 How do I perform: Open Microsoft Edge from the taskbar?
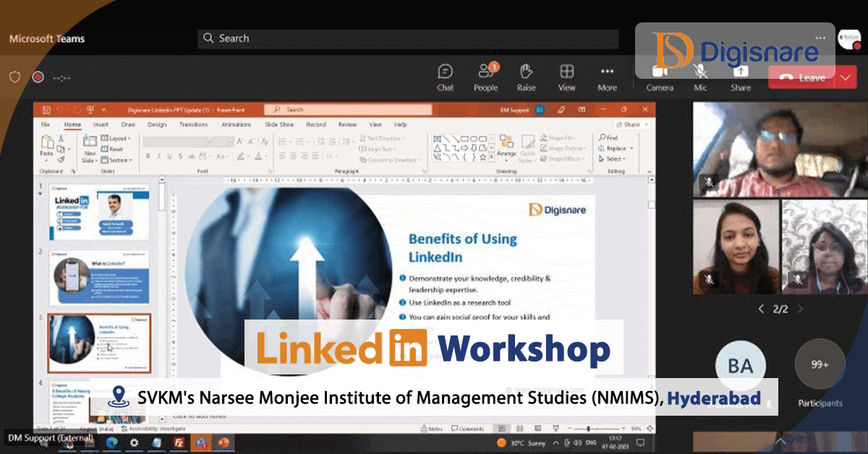tap(112, 442)
